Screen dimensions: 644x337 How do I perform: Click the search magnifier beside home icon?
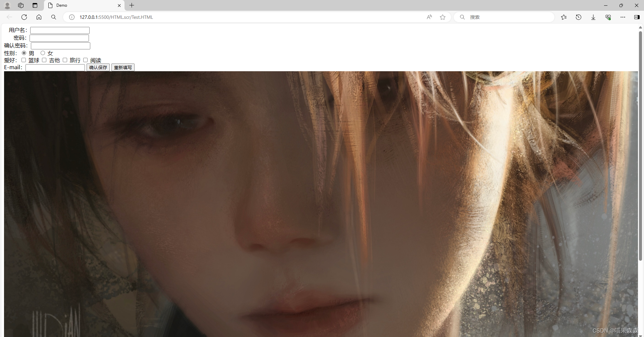[54, 17]
